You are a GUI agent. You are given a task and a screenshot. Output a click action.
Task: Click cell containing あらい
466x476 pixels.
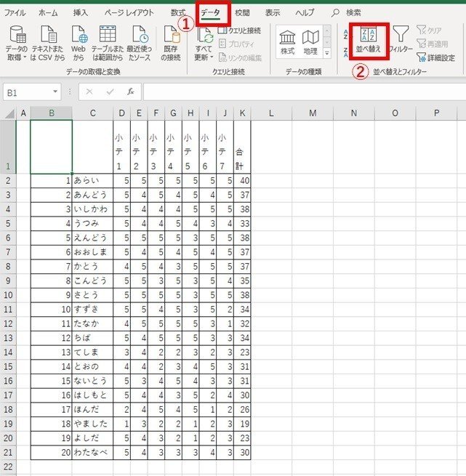pyautogui.click(x=92, y=181)
